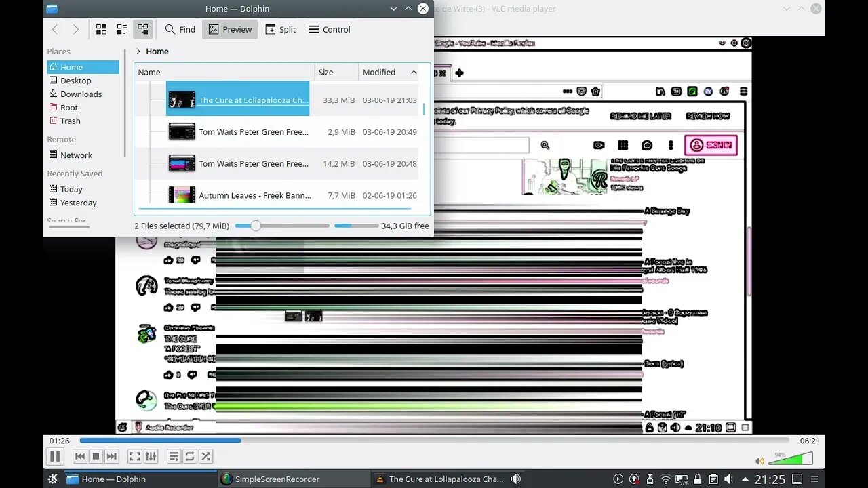Click the Places panel vertical scrollbar
Image resolution: width=868 pixels, height=488 pixels.
click(x=125, y=102)
